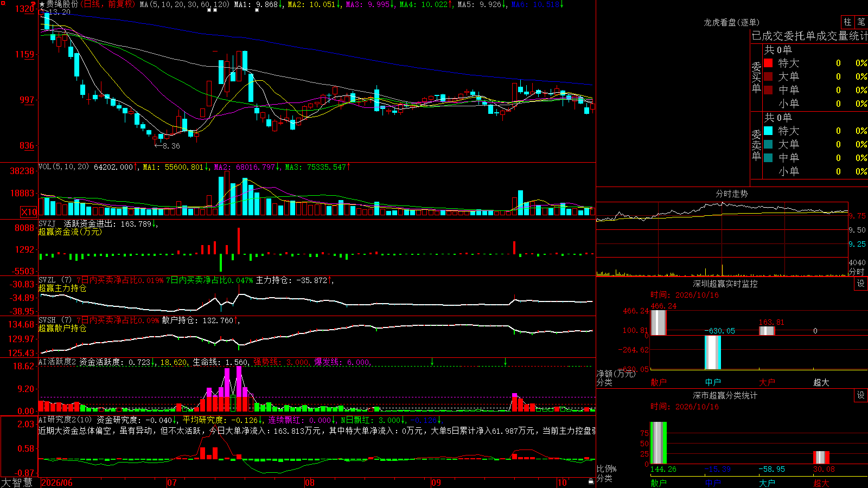Screen dimensions: 868x488
Task: Click the X10 volume scale box
Action: [x=29, y=212]
